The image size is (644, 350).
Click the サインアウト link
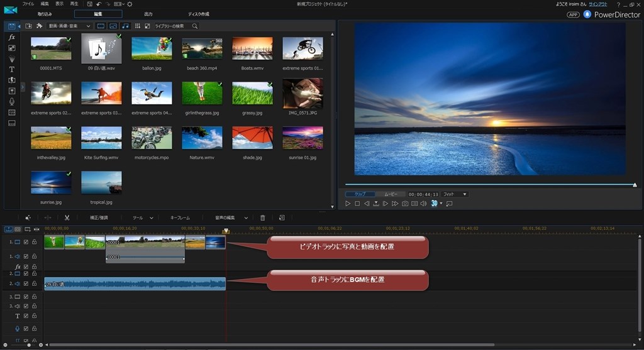pos(598,4)
